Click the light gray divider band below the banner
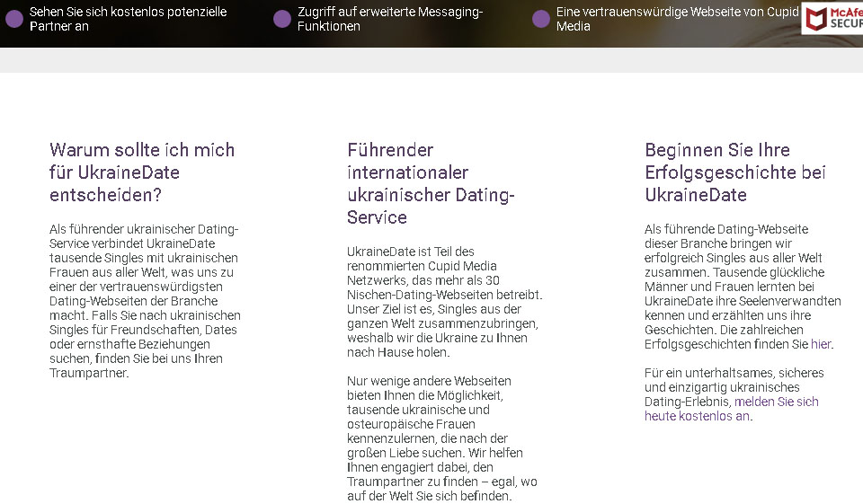The image size is (863, 504). coord(431,60)
